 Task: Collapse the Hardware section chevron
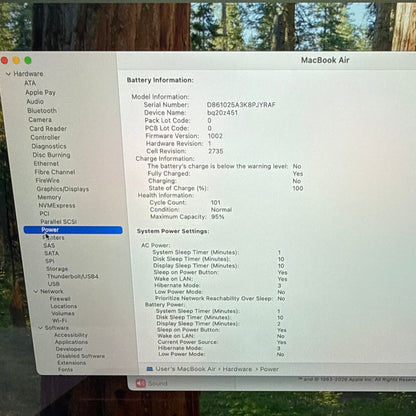click(8, 74)
